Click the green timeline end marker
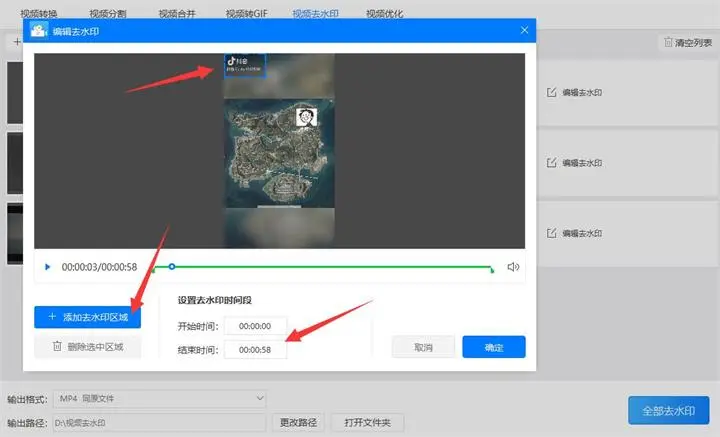This screenshot has height=437, width=720. click(492, 270)
